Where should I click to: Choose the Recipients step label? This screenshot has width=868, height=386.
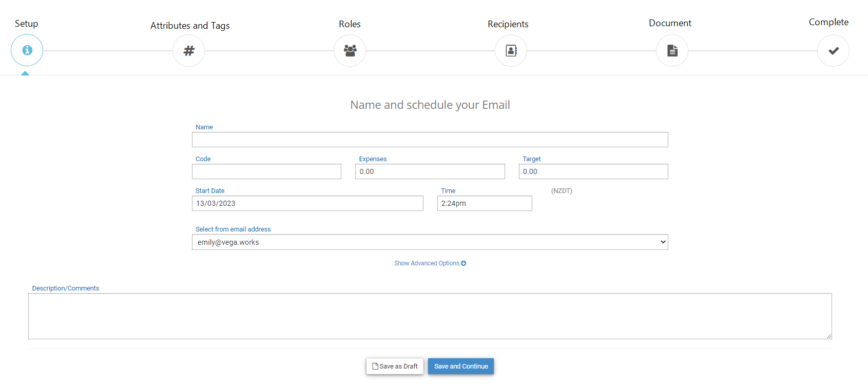click(508, 24)
